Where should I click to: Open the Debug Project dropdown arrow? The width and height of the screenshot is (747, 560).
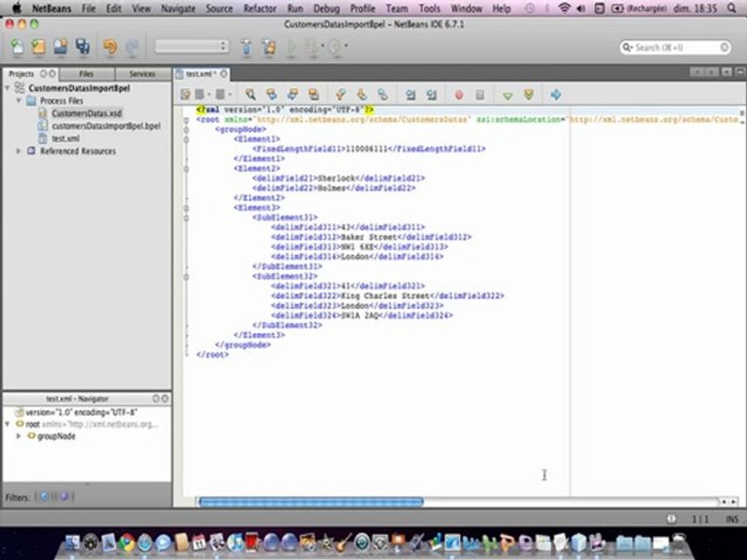323,46
